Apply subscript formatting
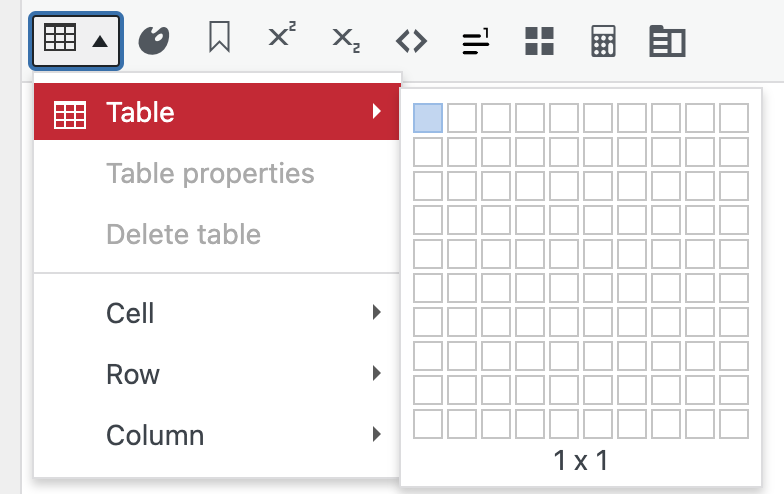 coord(347,40)
